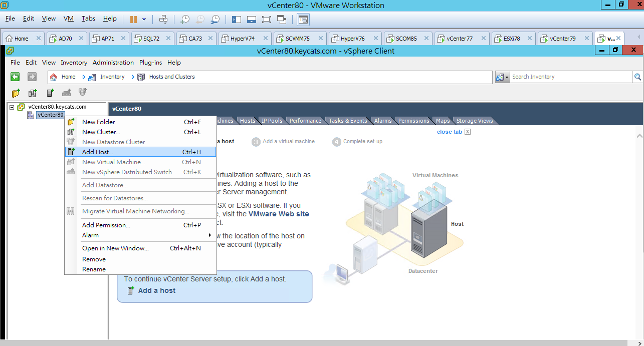
Task: Enter full screen mode icon in Workstation toolbar
Action: [x=266, y=19]
